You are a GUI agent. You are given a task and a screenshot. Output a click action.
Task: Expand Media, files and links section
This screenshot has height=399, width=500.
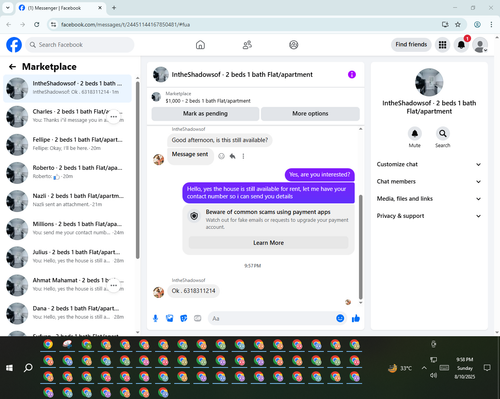429,199
